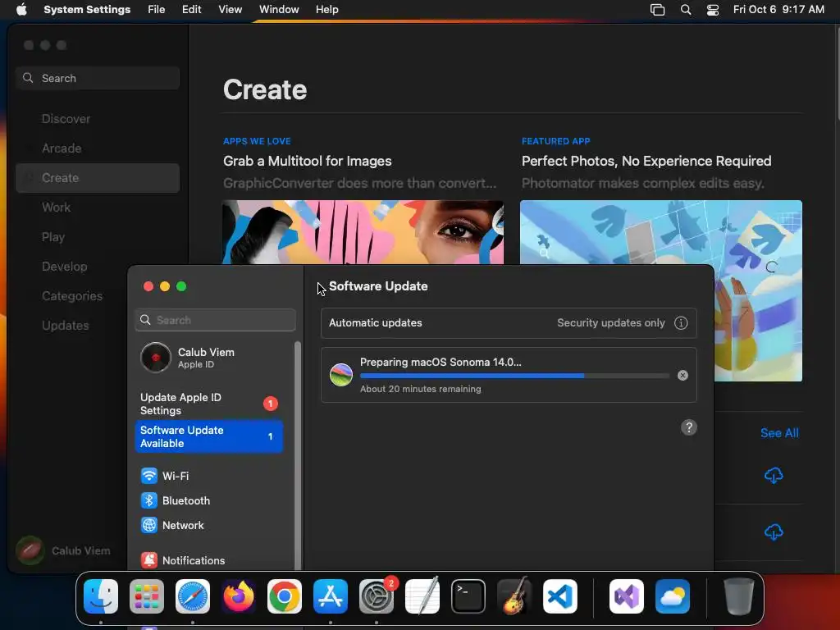Click Calub Viem account in App Store
The width and height of the screenshot is (840, 630).
(63, 550)
